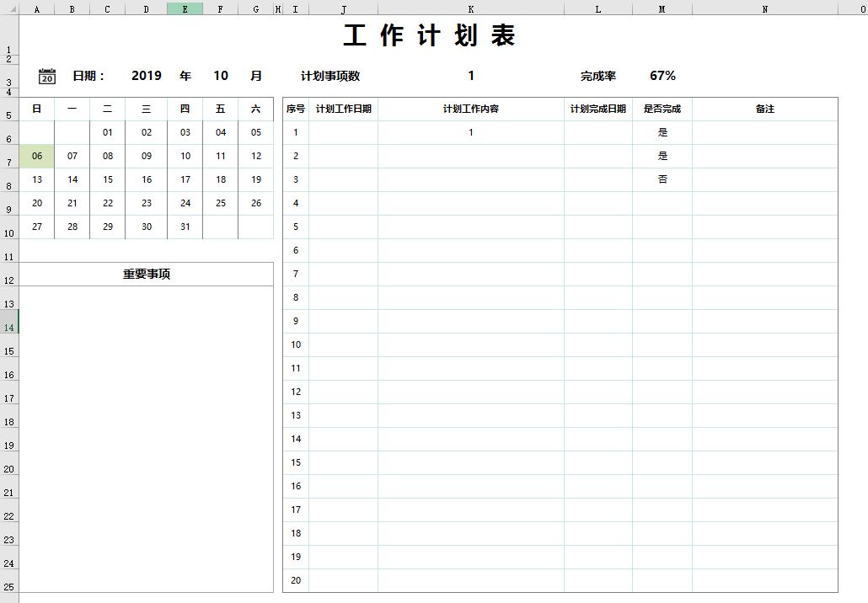Select the highlighted column E header
The width and height of the screenshot is (868, 603).
pyautogui.click(x=185, y=8)
